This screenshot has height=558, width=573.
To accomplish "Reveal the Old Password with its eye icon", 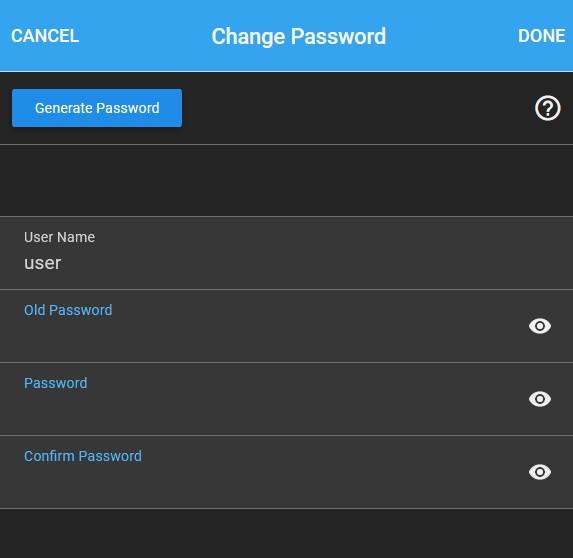I will point(540,326).
